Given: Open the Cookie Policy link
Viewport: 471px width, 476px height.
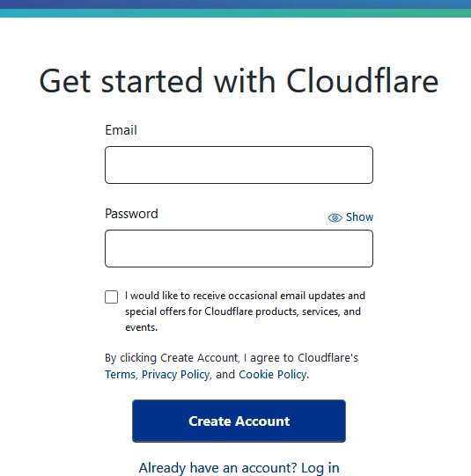Looking at the screenshot, I should [x=272, y=374].
